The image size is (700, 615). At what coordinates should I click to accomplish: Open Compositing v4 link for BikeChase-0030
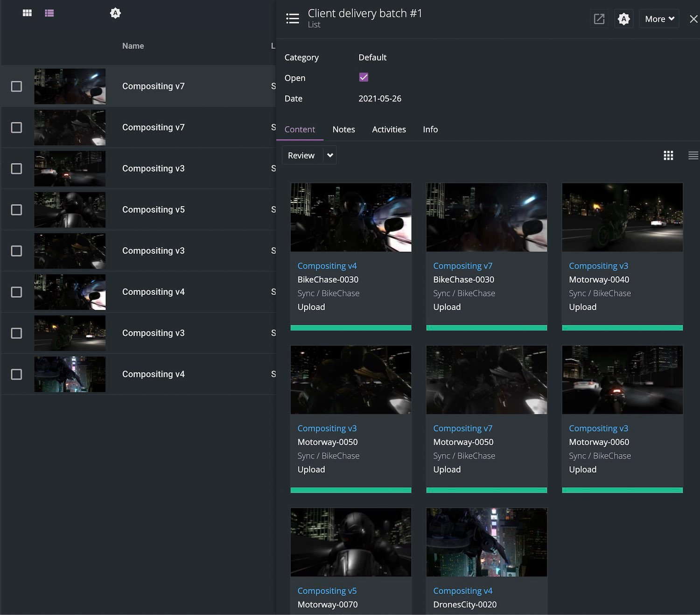(327, 266)
